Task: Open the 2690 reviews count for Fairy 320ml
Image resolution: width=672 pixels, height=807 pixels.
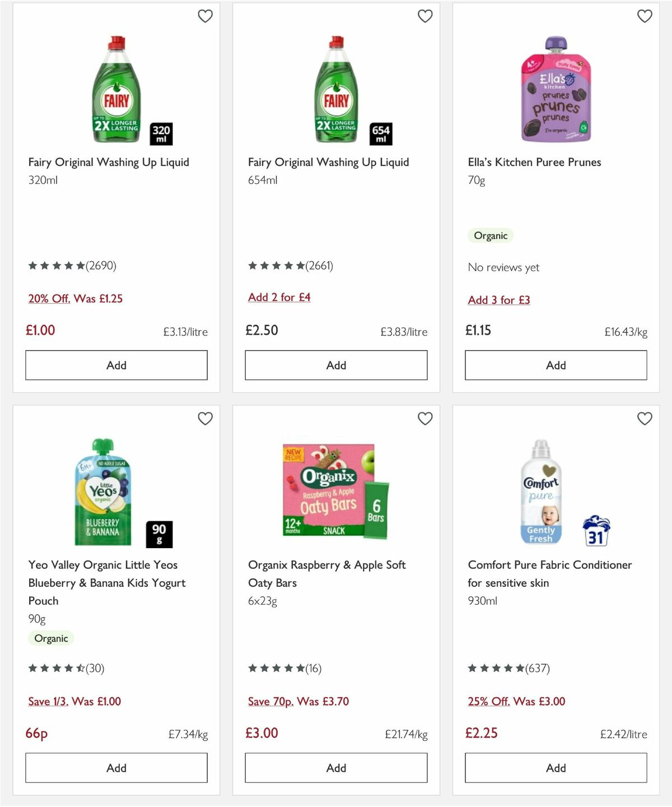Action: [x=102, y=266]
